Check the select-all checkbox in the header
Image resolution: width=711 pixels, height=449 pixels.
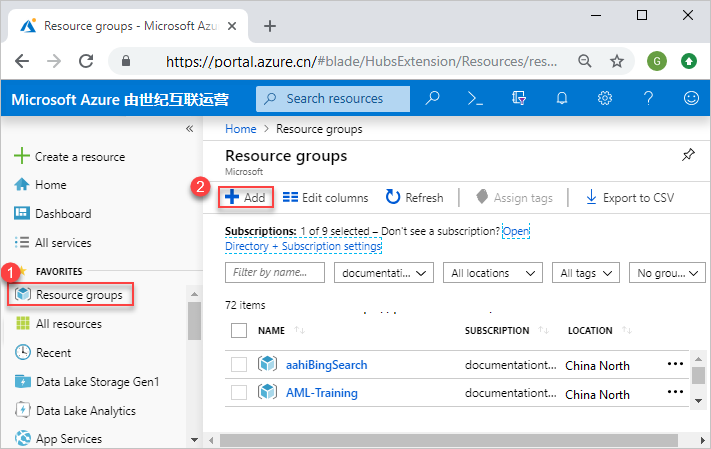tap(239, 330)
